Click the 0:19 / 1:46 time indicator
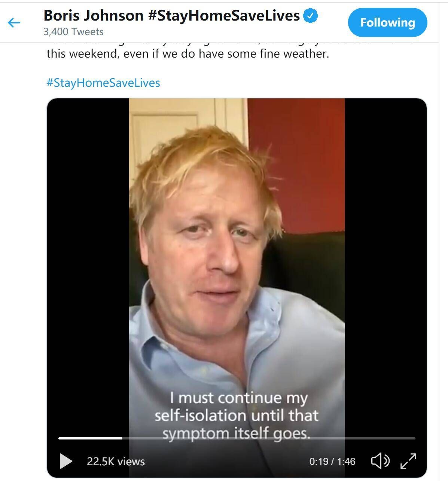This screenshot has width=448, height=481. click(332, 462)
